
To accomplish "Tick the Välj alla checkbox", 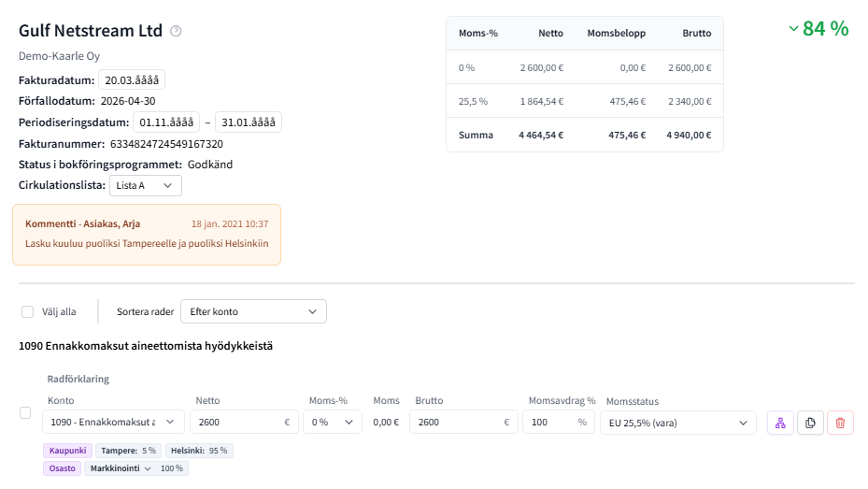I will [27, 312].
